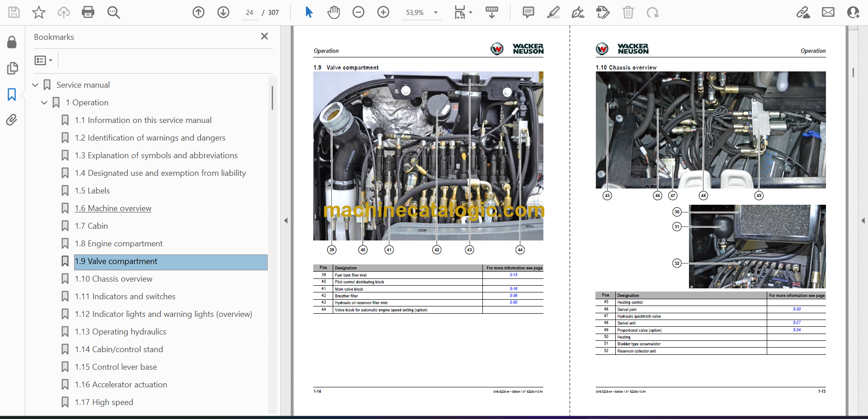The image size is (868, 419).
Task: Select the 1.7 Cabin bookmark
Action: click(x=91, y=226)
